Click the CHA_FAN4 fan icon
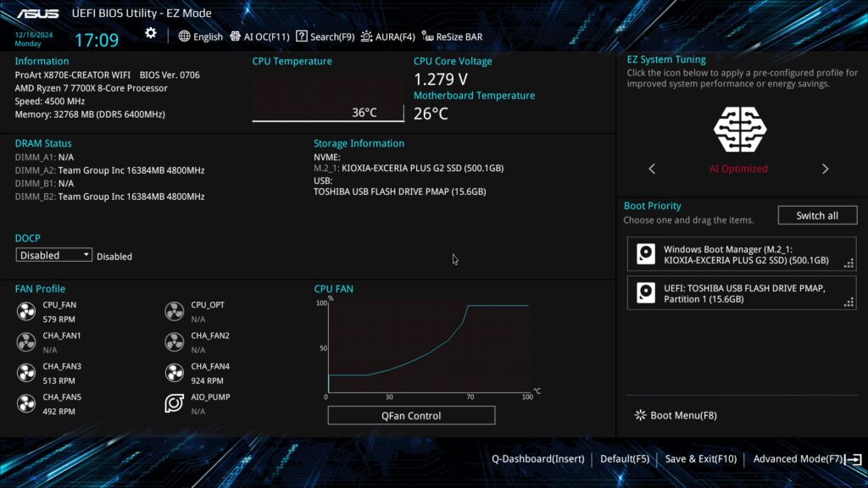 pos(174,373)
